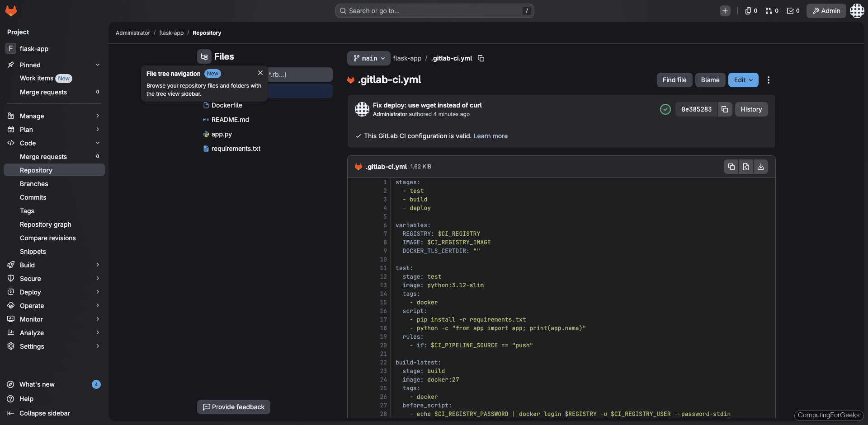
Task: Open the more actions kebab menu
Action: [x=769, y=80]
